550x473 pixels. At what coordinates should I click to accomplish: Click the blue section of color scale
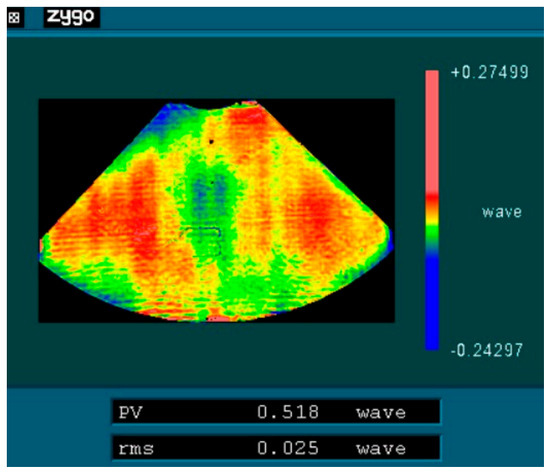pos(432,302)
